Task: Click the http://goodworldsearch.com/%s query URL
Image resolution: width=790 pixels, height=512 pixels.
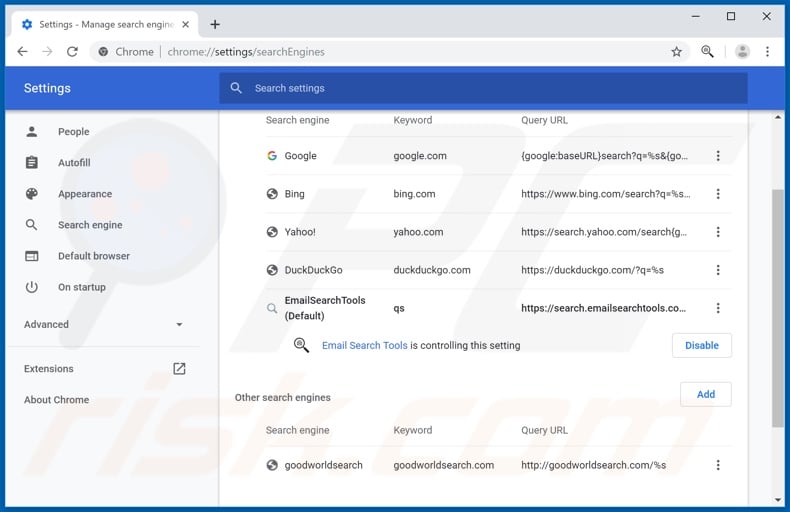Action: coord(594,465)
